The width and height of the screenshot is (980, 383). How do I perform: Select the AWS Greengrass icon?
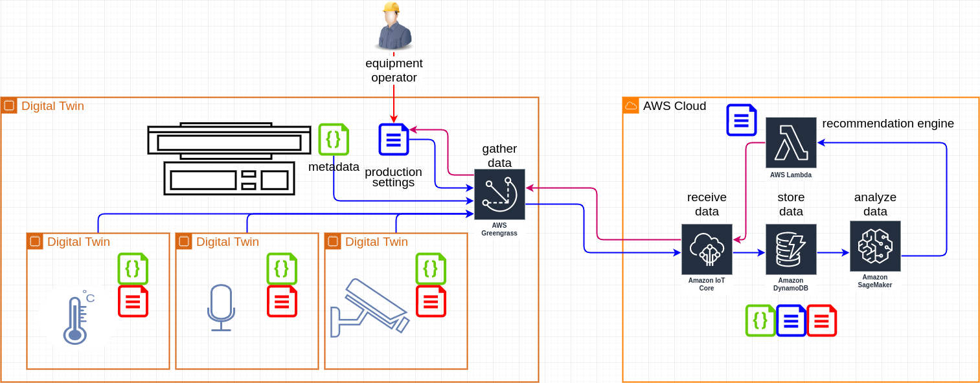(499, 194)
